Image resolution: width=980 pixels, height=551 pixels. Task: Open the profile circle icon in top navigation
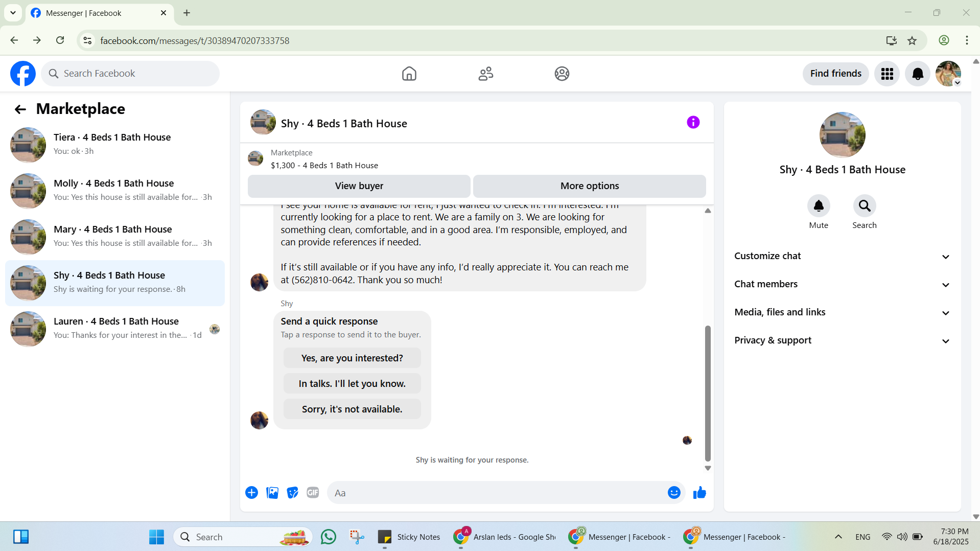562,74
